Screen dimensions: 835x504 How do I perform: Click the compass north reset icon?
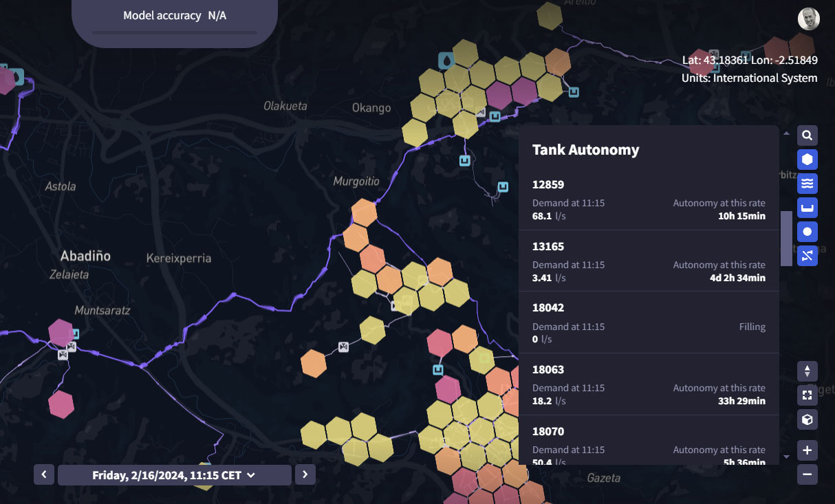[x=807, y=372]
